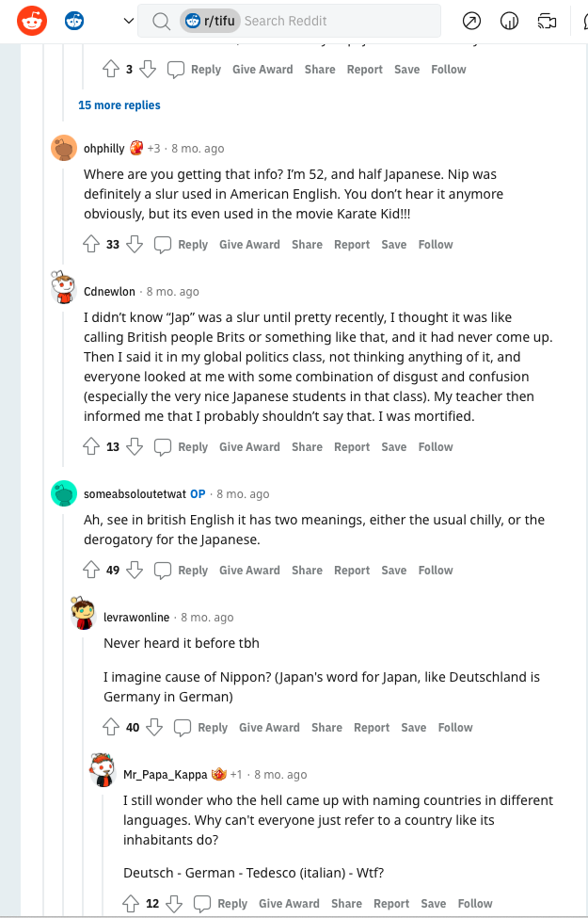Open the Reddit home logo
This screenshot has height=918, width=588.
(31, 20)
